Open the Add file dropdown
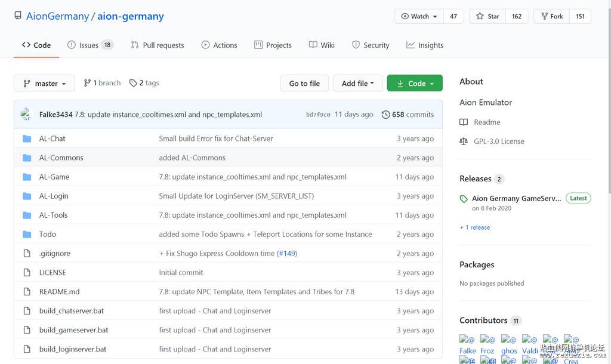Screen dimensions: 611x364 point(358,83)
